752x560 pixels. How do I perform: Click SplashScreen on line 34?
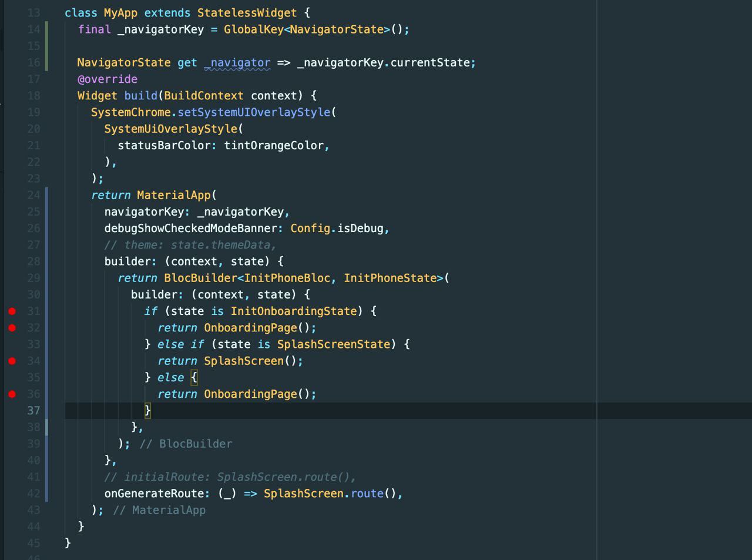tap(244, 361)
